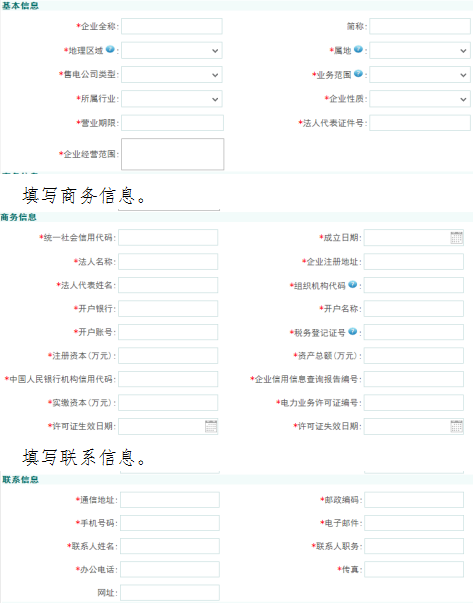Expand the 企业性质 dropdown
The image size is (473, 604).
pyautogui.click(x=420, y=99)
